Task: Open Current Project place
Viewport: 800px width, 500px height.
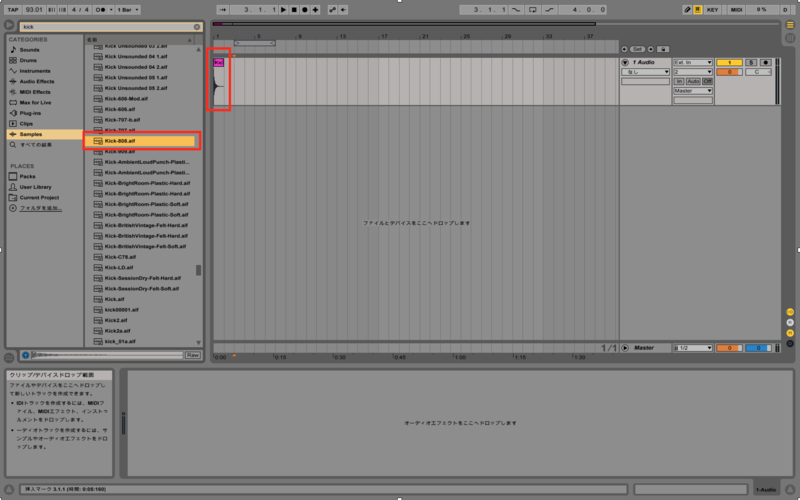Action: (39, 197)
